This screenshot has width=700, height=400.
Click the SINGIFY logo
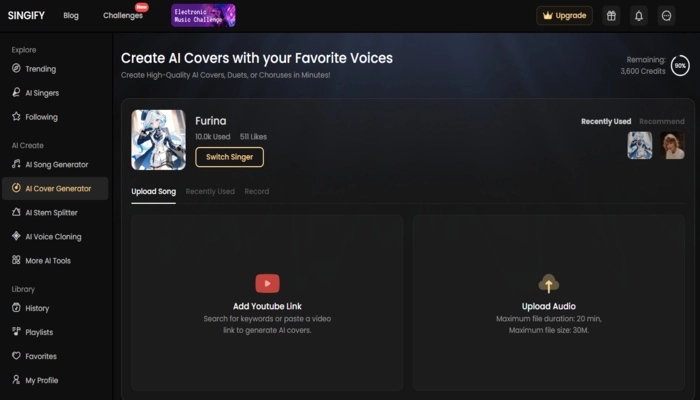point(26,16)
